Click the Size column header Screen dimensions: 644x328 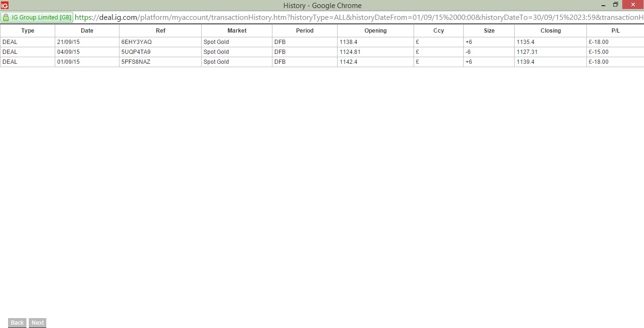(x=489, y=31)
